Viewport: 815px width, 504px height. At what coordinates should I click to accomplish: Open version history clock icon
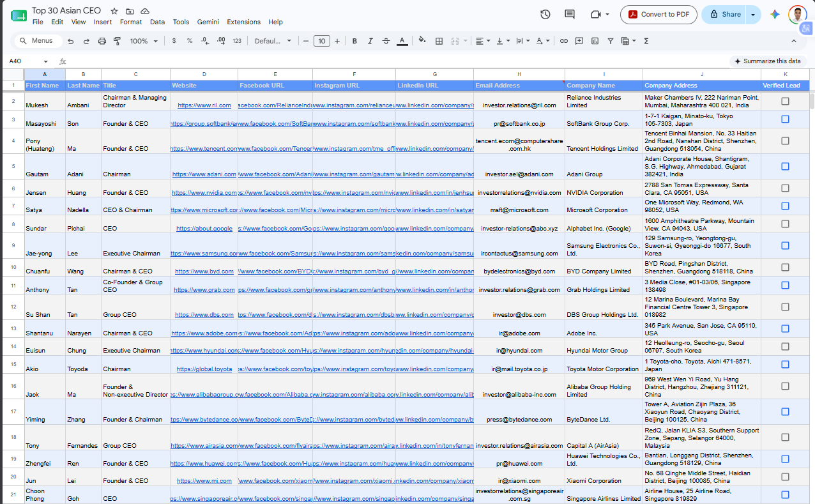[545, 14]
